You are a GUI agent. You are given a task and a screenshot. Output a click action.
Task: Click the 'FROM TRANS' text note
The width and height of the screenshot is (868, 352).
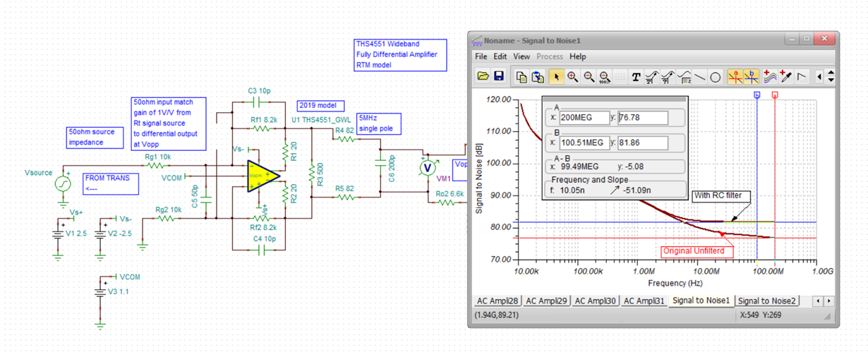[x=111, y=183]
